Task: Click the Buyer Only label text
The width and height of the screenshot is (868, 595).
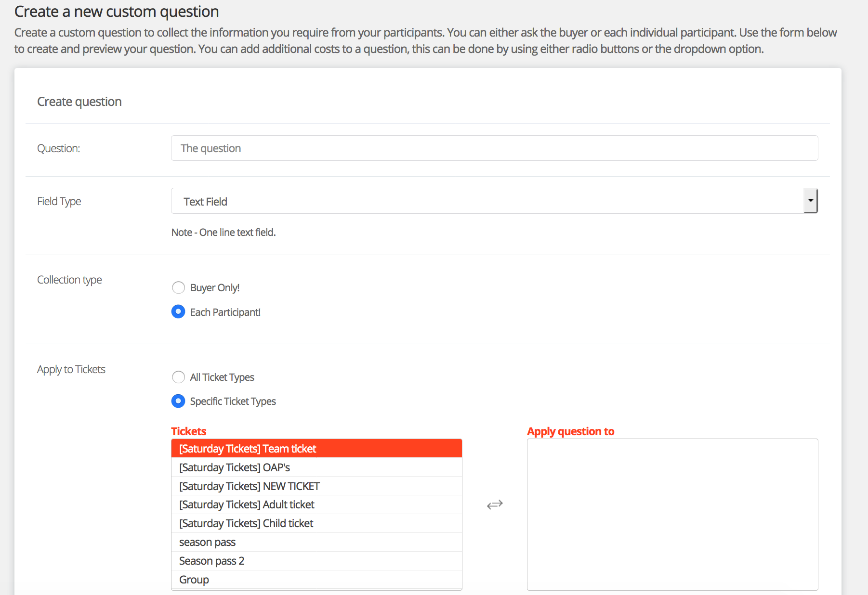Action: (x=215, y=288)
